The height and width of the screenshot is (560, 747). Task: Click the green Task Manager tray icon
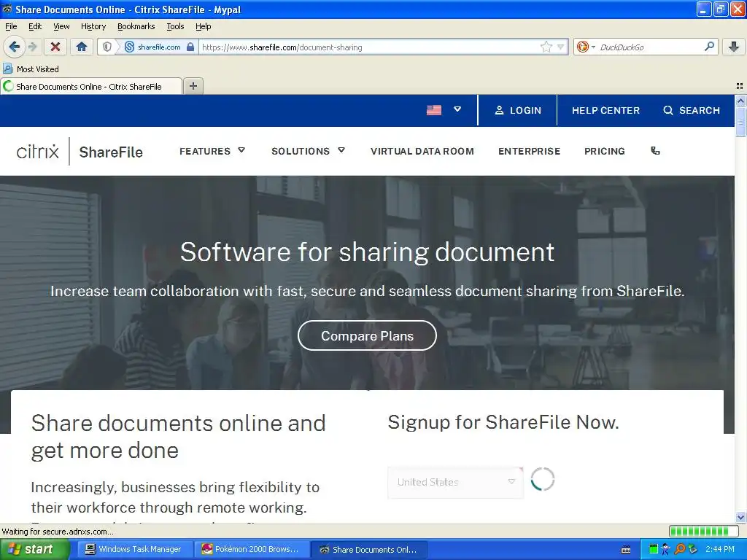point(654,550)
